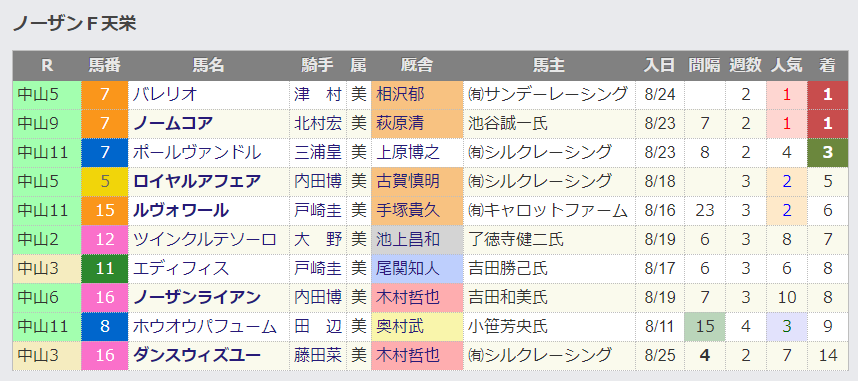Select horse name ホウオウパフューム
The image size is (858, 381).
click(204, 327)
